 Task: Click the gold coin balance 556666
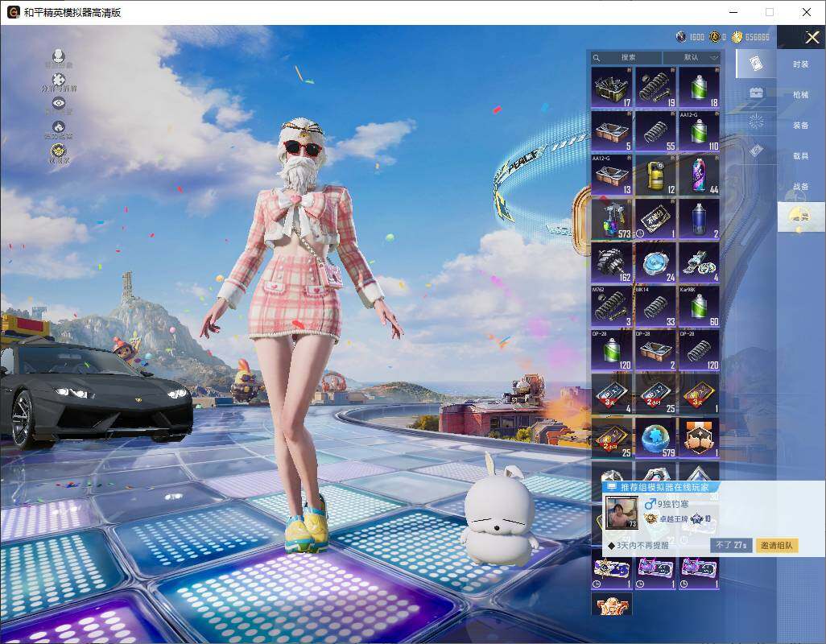(x=757, y=37)
